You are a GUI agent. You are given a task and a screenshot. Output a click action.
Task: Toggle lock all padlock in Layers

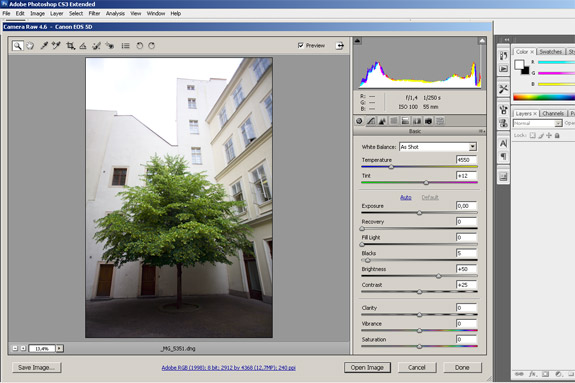(x=557, y=136)
